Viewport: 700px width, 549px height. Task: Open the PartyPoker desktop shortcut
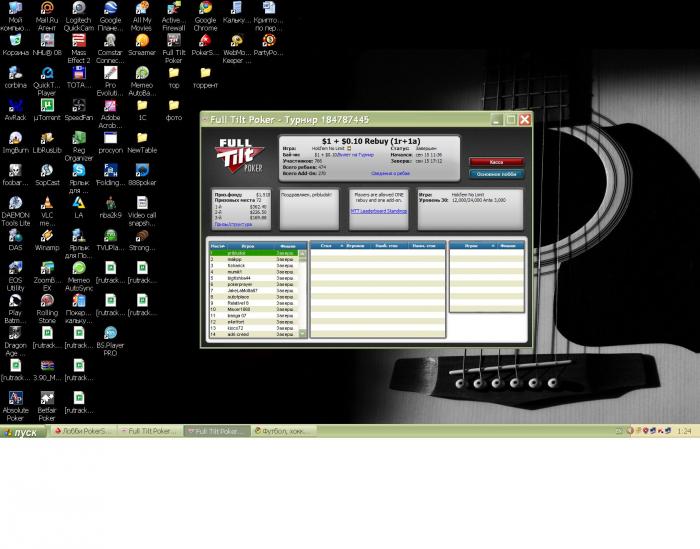(x=268, y=45)
